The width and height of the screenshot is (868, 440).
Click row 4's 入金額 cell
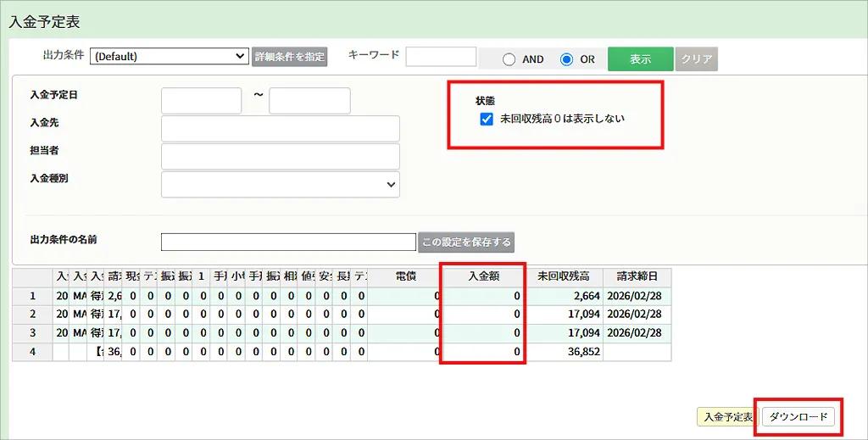click(x=484, y=352)
